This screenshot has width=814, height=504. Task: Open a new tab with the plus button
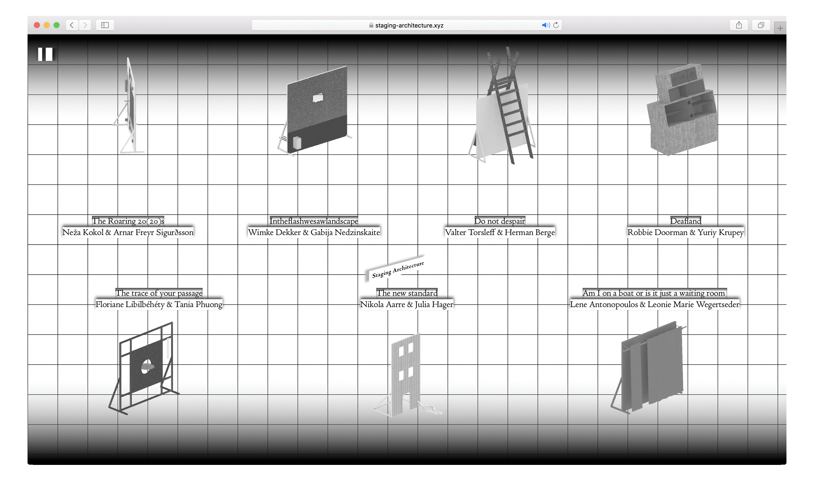pos(780,28)
